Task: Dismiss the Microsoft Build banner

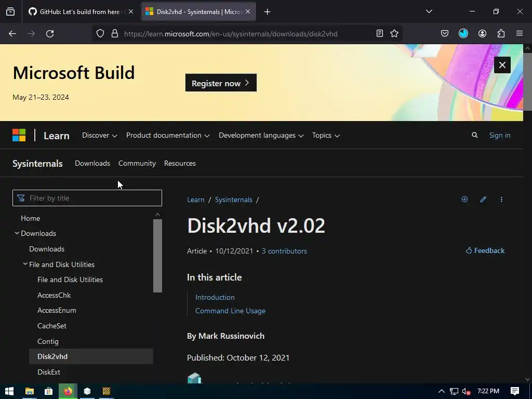Action: tap(502, 65)
